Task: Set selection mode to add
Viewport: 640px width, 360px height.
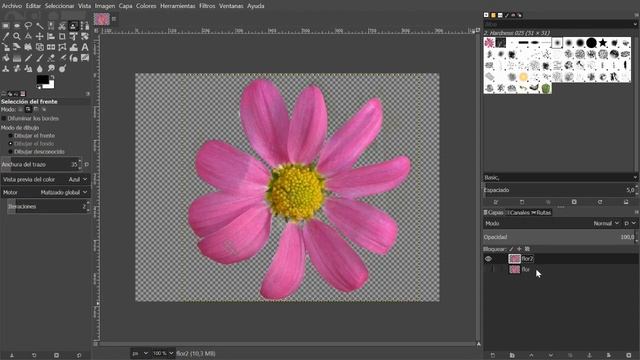Action: pyautogui.click(x=28, y=109)
